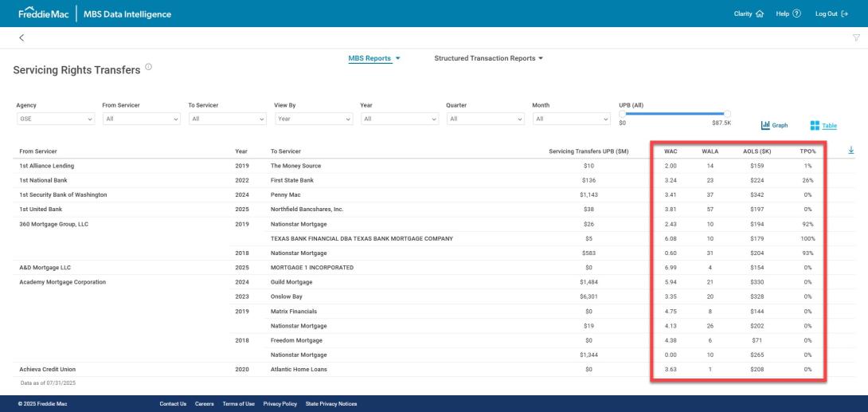Click the Atlantic Home Loans cell
Viewport: 868px width, 412px height.
pyautogui.click(x=299, y=369)
